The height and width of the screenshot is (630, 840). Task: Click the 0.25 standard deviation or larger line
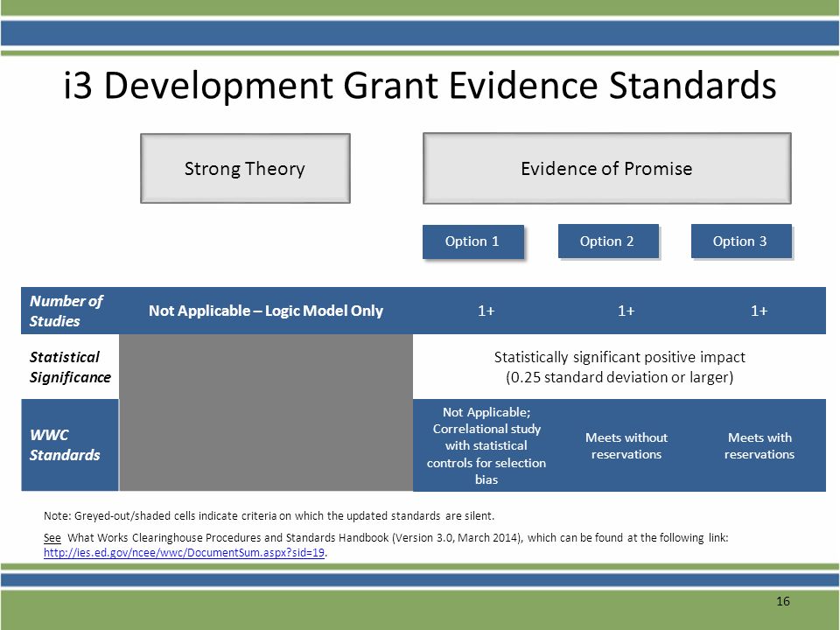(619, 377)
